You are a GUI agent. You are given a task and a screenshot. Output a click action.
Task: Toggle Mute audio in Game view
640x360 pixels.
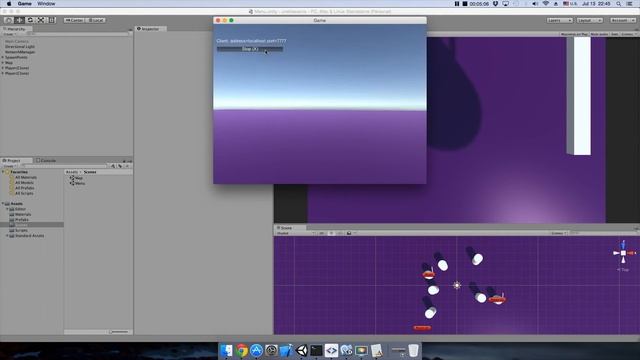[599, 34]
